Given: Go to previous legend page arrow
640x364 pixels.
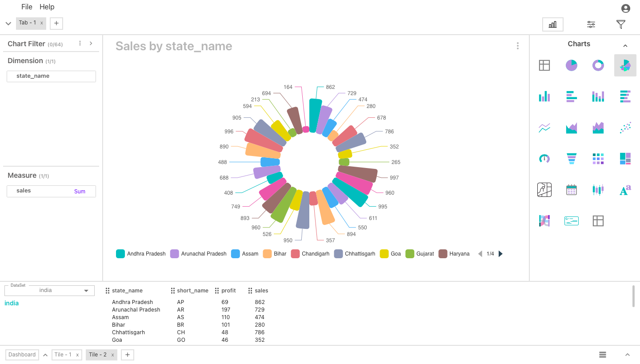Looking at the screenshot, I should click(480, 254).
